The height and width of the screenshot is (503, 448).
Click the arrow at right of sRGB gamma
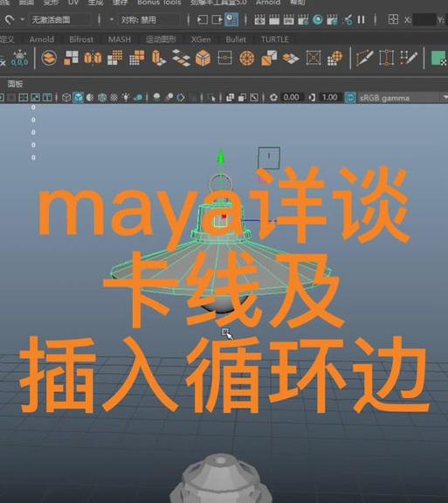(445, 98)
